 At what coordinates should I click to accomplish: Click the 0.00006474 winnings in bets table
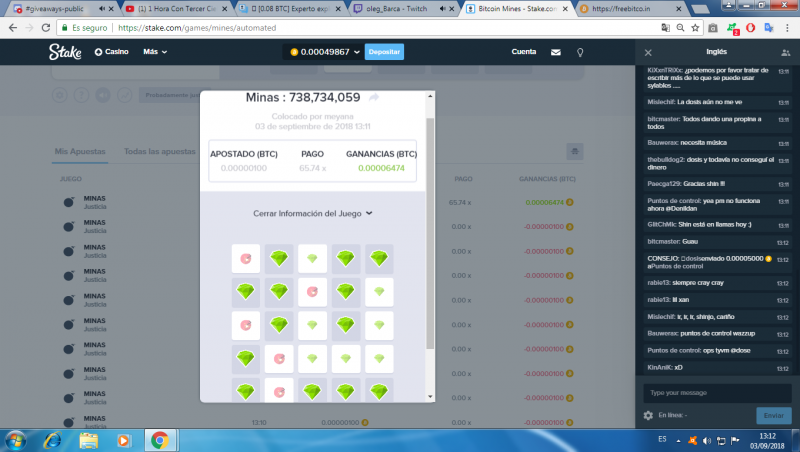(544, 203)
